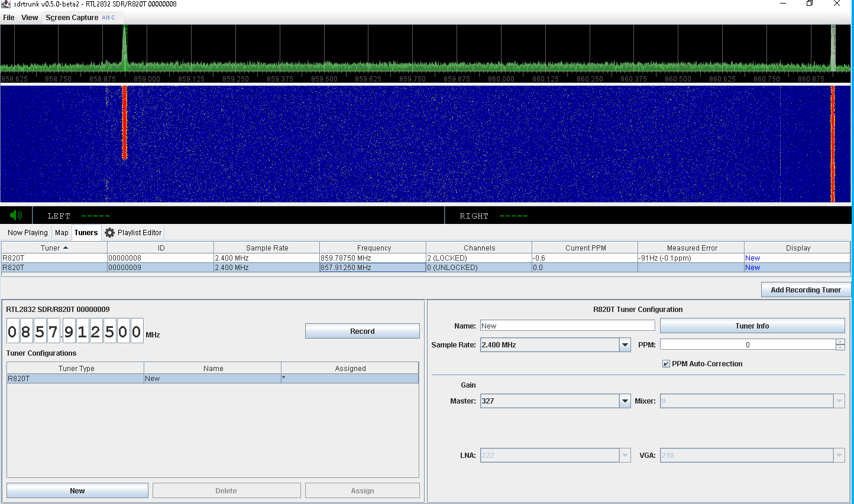Click the Add Recording Tuner button
The width and height of the screenshot is (854, 504).
pyautogui.click(x=806, y=290)
